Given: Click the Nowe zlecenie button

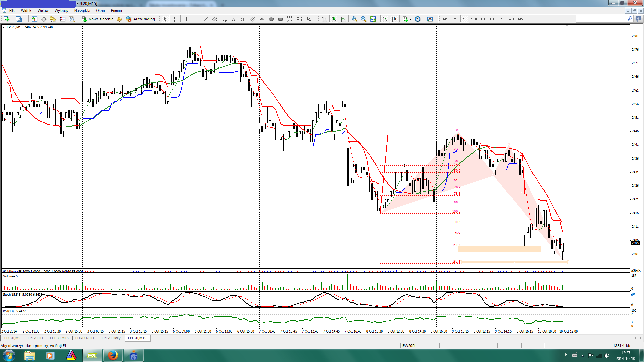Looking at the screenshot, I should (x=98, y=19).
